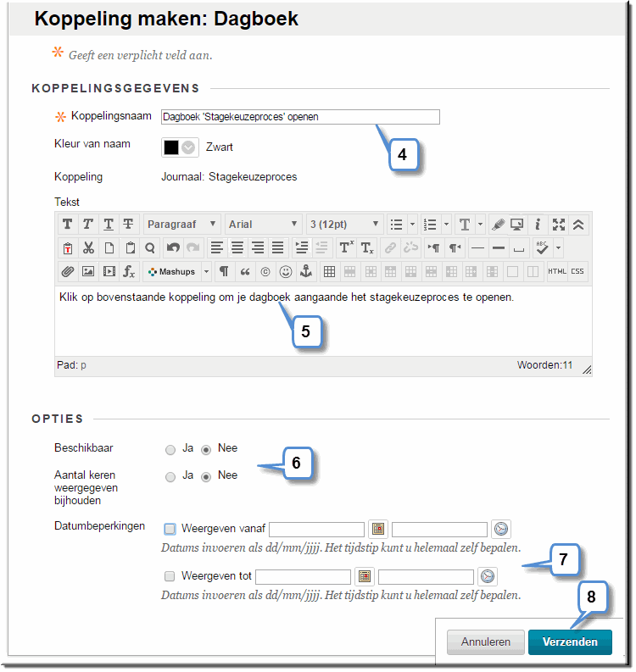
Task: Show editor help information icon
Action: 538,225
